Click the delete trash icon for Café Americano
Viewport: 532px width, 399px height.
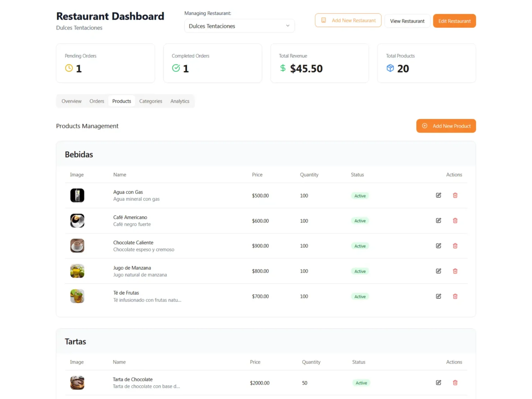point(455,220)
